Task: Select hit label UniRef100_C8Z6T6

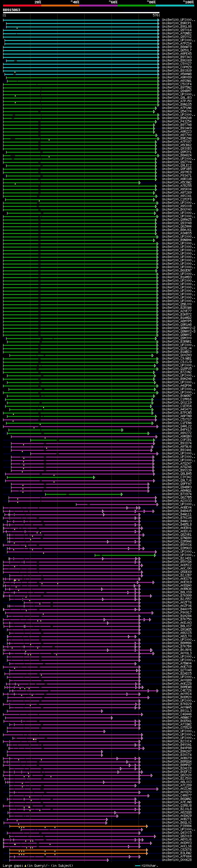Action: click(x=176, y=850)
